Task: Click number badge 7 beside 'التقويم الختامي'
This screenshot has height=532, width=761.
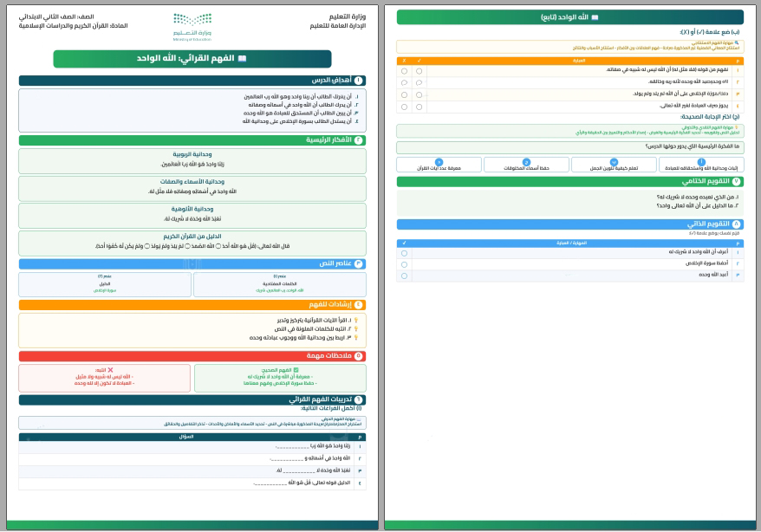Action: coord(736,181)
